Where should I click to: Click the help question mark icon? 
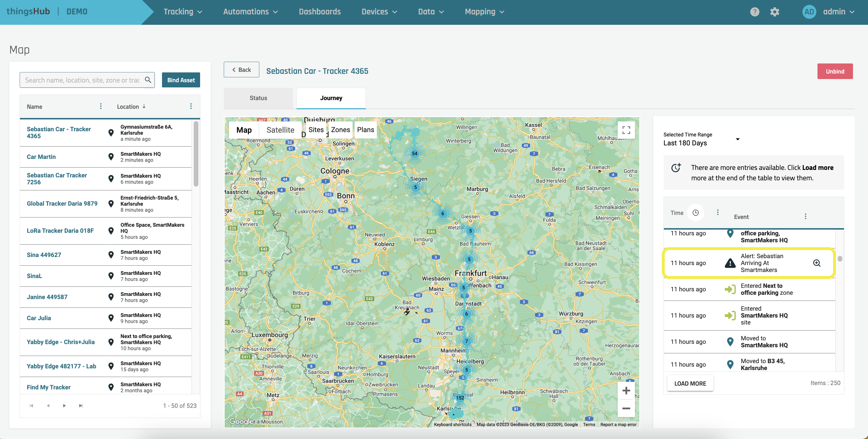click(x=755, y=12)
